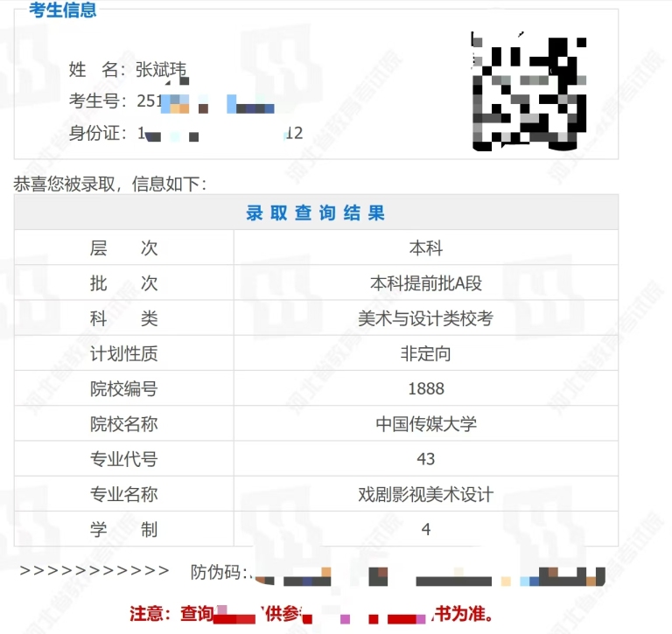
Task: Click the 考生信息 section heading
Action: click(x=63, y=10)
